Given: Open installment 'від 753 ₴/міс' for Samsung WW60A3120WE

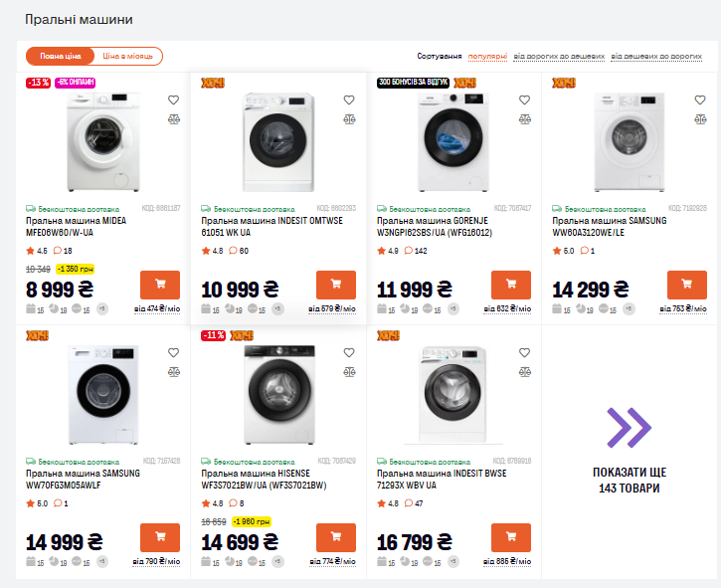Looking at the screenshot, I should [682, 308].
